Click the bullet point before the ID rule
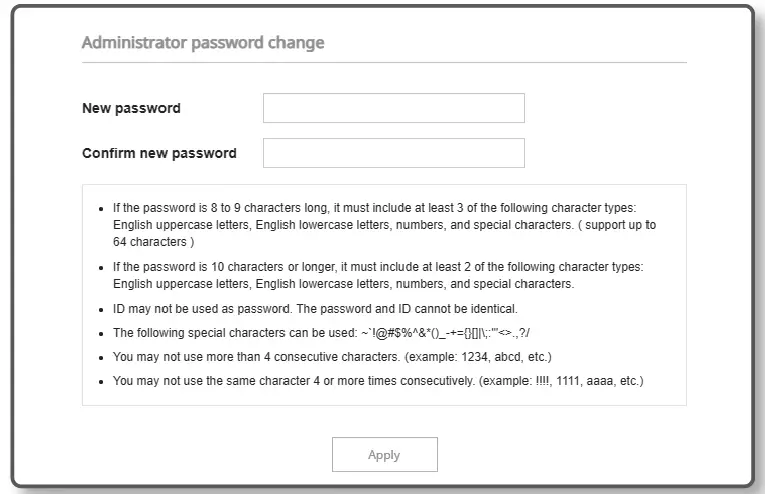This screenshot has width=765, height=494. pos(102,309)
